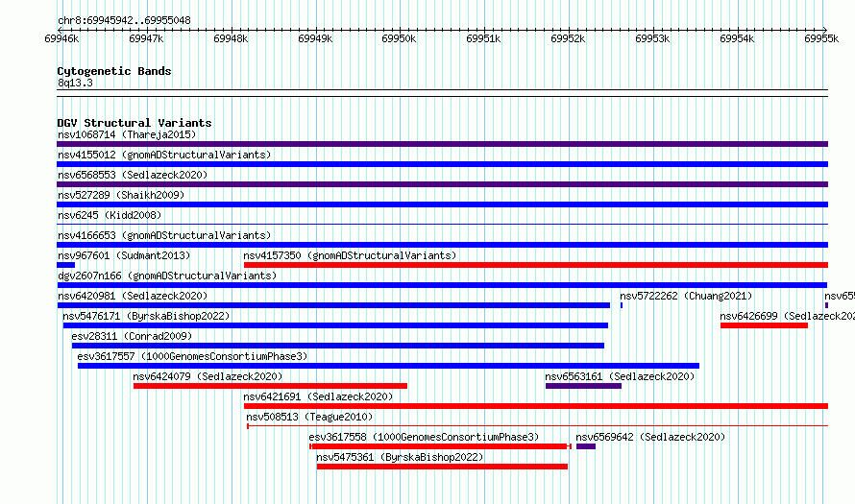Click the thin red line for nsv508513
Viewport: 855px width, 504px height.
click(538, 425)
